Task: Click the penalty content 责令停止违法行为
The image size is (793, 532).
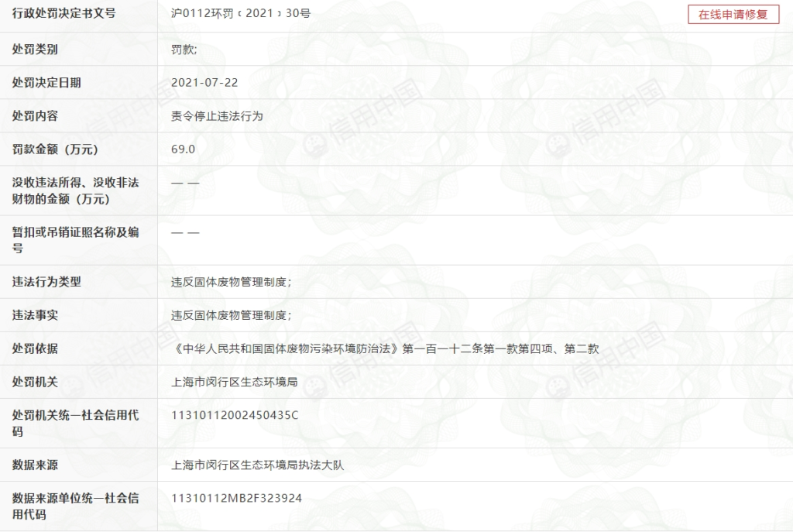Action: click(218, 116)
